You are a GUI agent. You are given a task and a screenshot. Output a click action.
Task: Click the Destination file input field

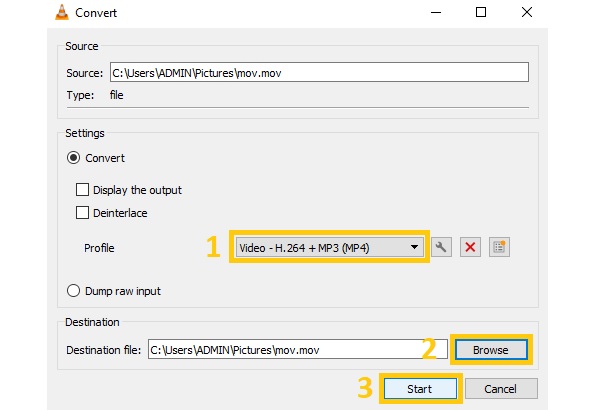(298, 350)
